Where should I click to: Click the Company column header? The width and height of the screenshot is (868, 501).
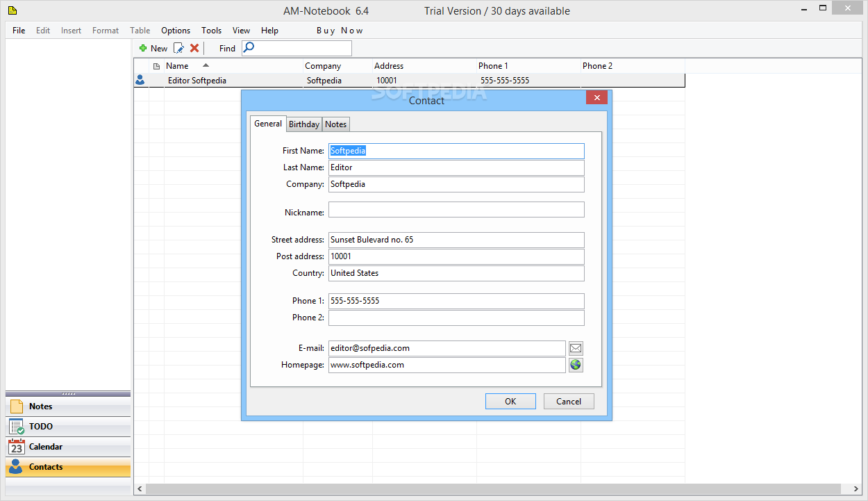click(x=337, y=66)
